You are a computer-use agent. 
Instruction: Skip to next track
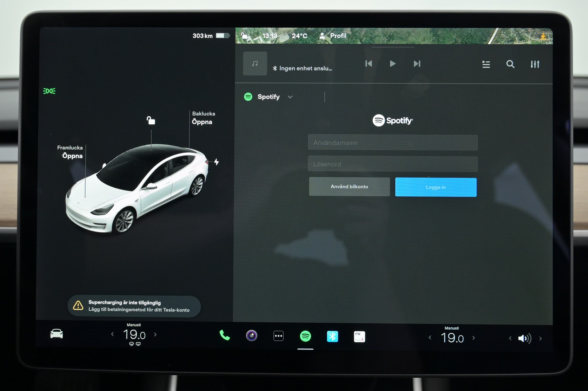coord(417,63)
